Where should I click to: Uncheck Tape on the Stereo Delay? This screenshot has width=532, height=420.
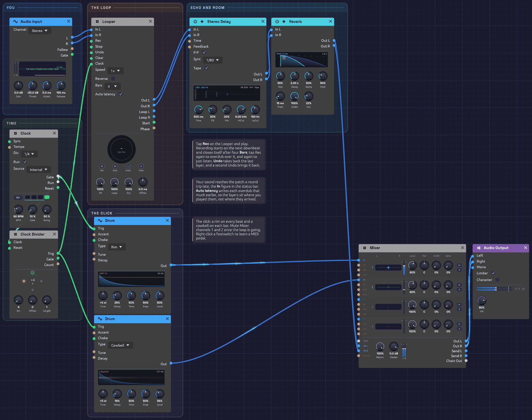pos(206,68)
